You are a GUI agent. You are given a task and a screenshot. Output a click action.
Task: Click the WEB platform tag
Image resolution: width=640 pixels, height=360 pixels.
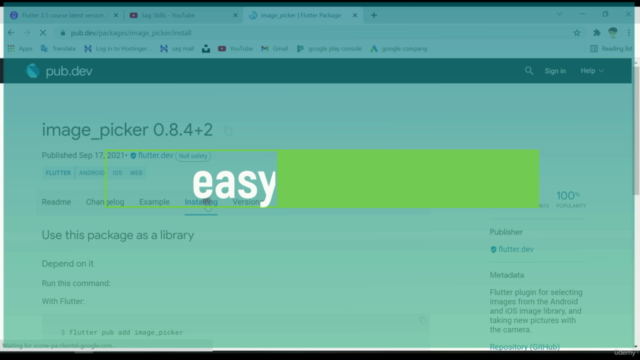(136, 173)
